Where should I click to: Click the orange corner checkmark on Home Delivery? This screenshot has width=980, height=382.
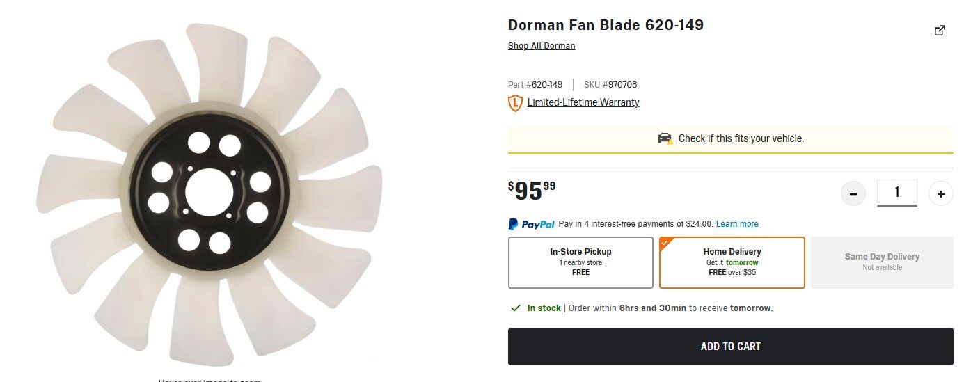(665, 243)
